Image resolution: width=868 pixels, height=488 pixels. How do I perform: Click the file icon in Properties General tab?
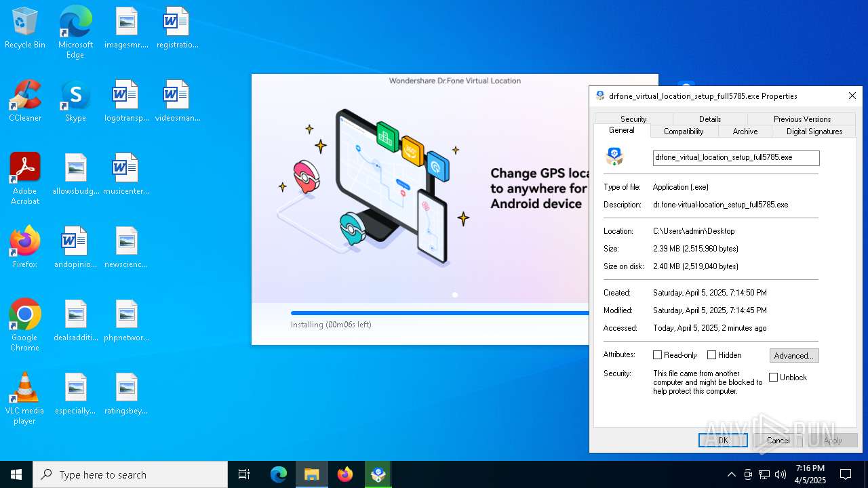click(614, 157)
